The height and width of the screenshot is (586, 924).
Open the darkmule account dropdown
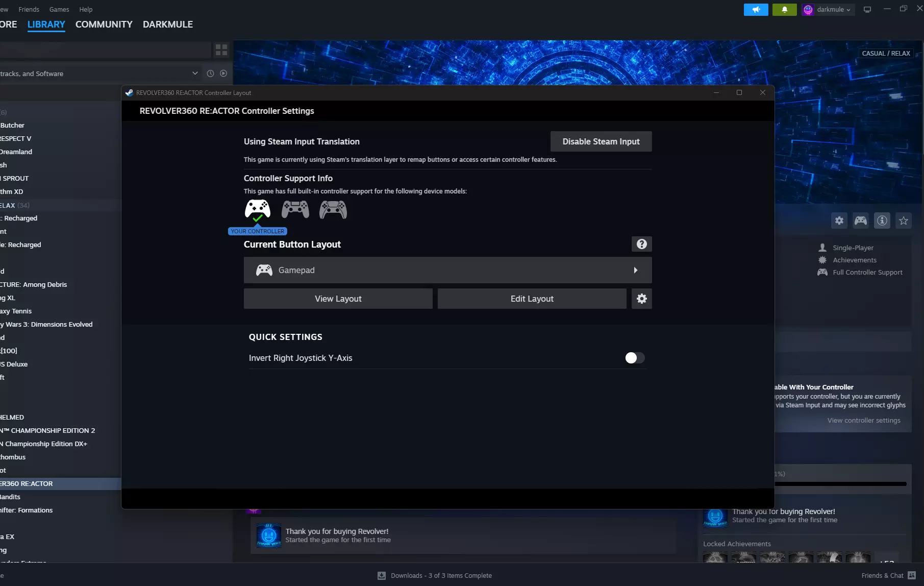click(x=829, y=10)
